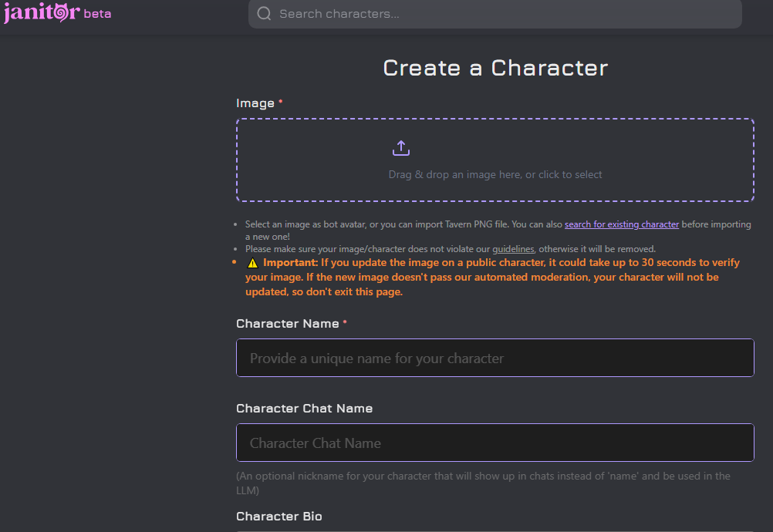This screenshot has width=773, height=532.
Task: Click the beta label beside the logo
Action: click(x=97, y=14)
